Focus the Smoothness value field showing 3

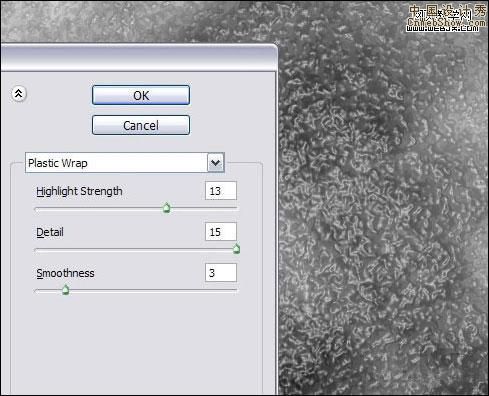click(x=221, y=273)
